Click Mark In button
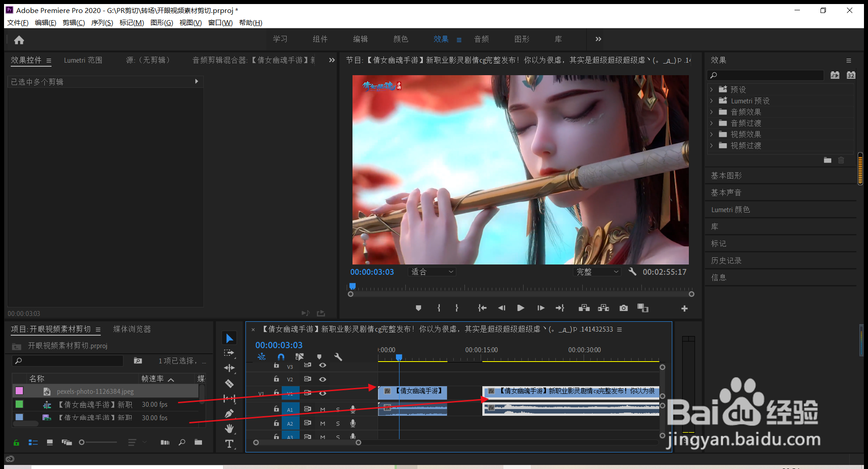868x469 pixels. coord(439,308)
